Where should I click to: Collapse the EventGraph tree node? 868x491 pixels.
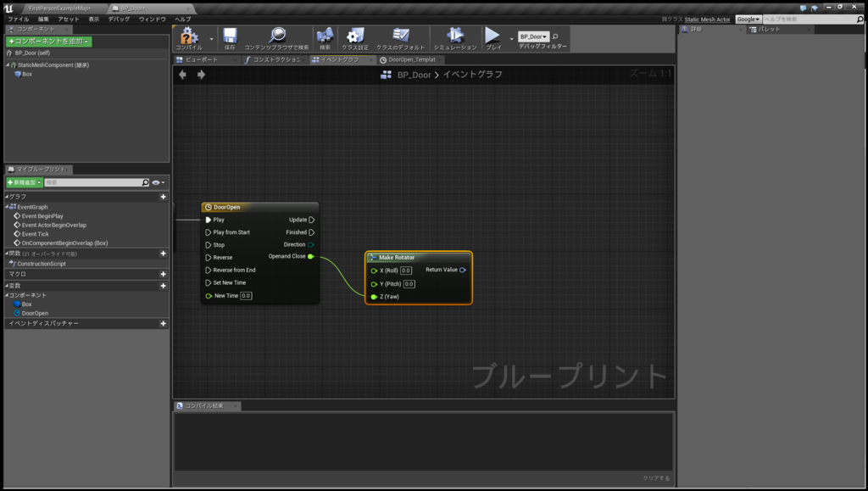(7, 207)
